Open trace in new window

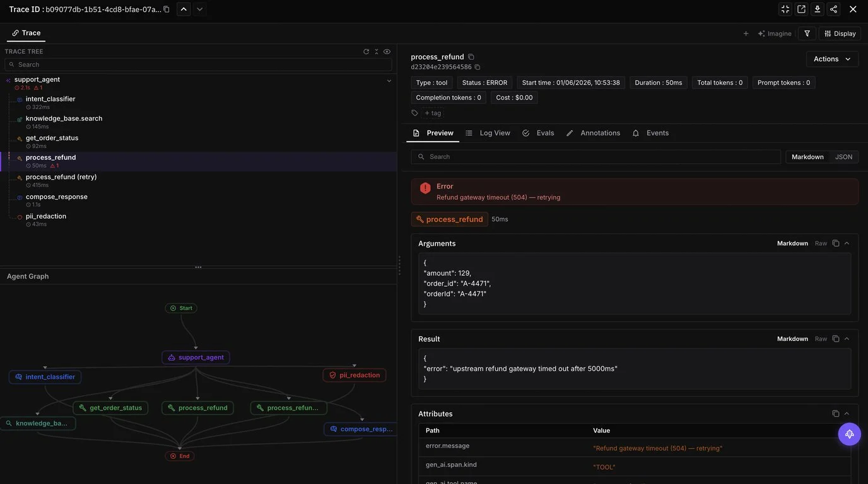(801, 9)
